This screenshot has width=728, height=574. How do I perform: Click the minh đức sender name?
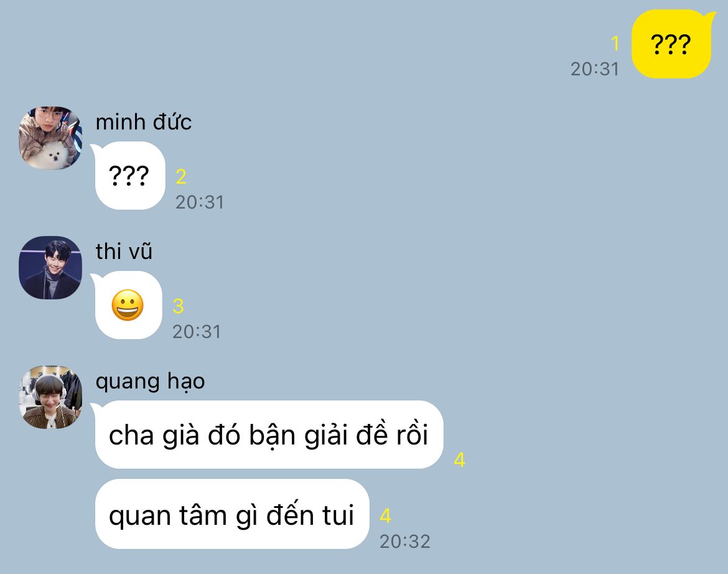(144, 122)
